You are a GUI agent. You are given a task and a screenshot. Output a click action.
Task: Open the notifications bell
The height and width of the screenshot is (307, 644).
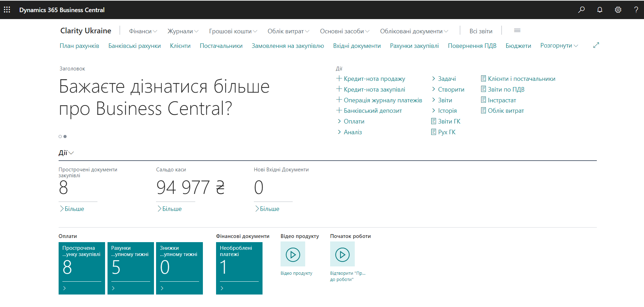pyautogui.click(x=600, y=10)
